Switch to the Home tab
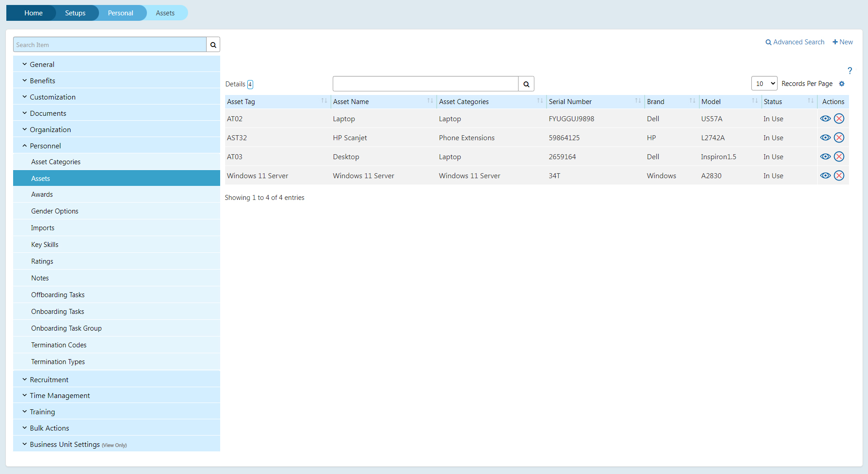 (x=33, y=13)
